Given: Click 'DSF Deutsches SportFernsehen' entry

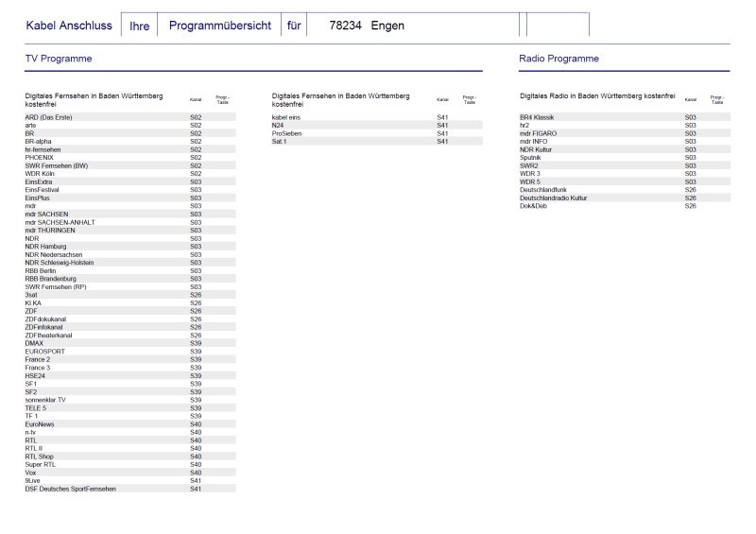Looking at the screenshot, I should pyautogui.click(x=130, y=490).
